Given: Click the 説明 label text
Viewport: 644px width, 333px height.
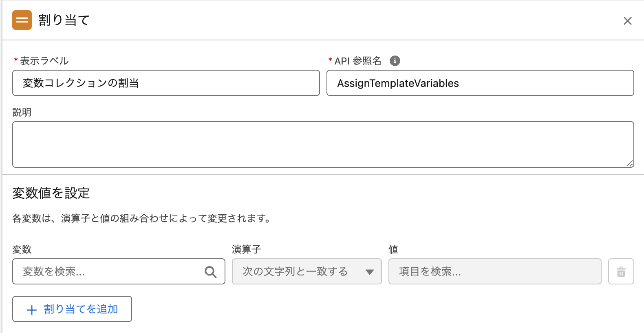Looking at the screenshot, I should tap(22, 113).
